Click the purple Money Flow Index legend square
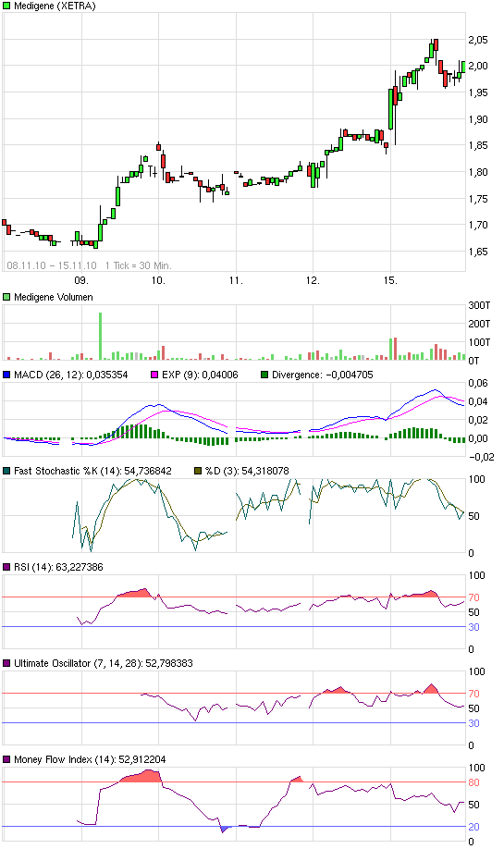Viewport: 504px width, 849px height. click(6, 759)
